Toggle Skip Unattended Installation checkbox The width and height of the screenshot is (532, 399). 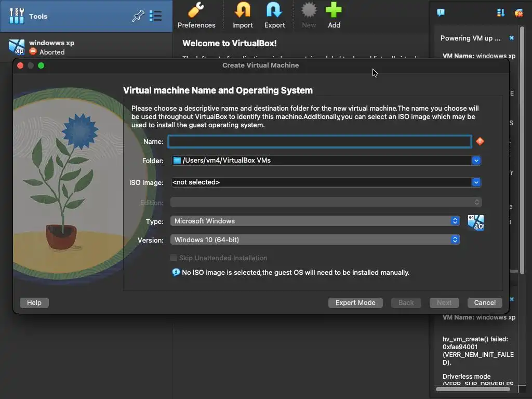point(174,258)
